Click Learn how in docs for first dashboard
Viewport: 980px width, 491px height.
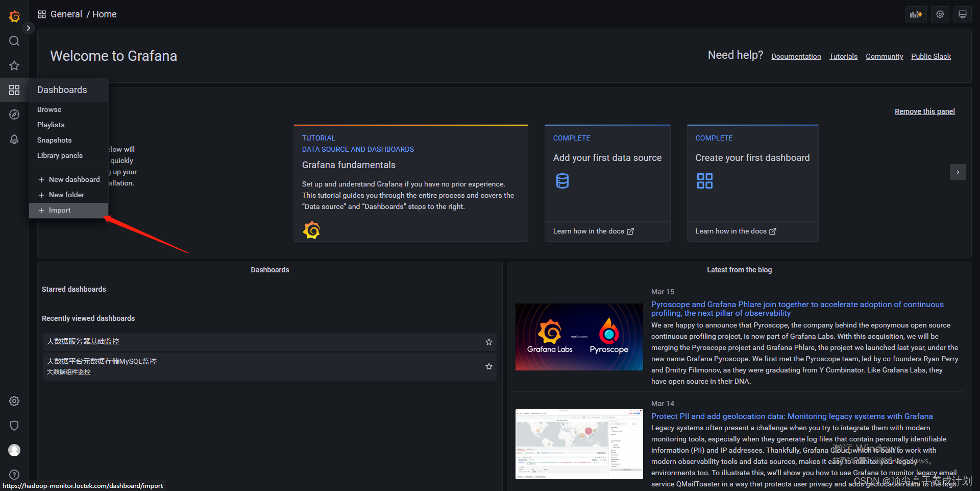736,231
